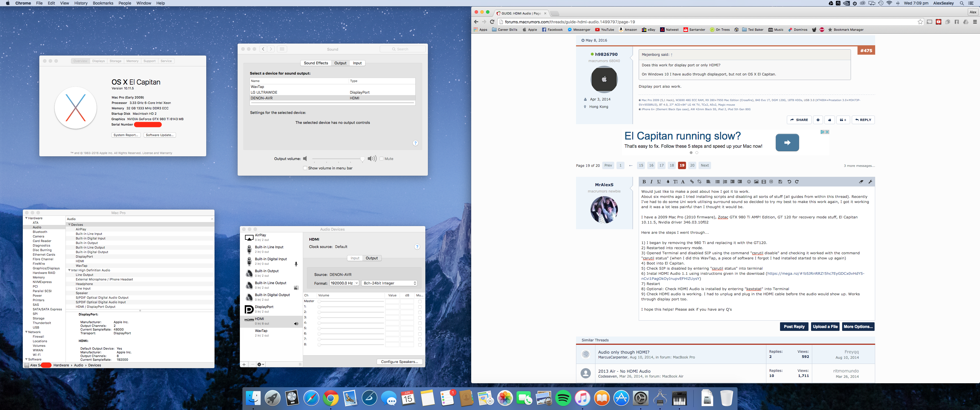Click the undo icon in the reply editor
The height and width of the screenshot is (410, 980).
point(789,182)
